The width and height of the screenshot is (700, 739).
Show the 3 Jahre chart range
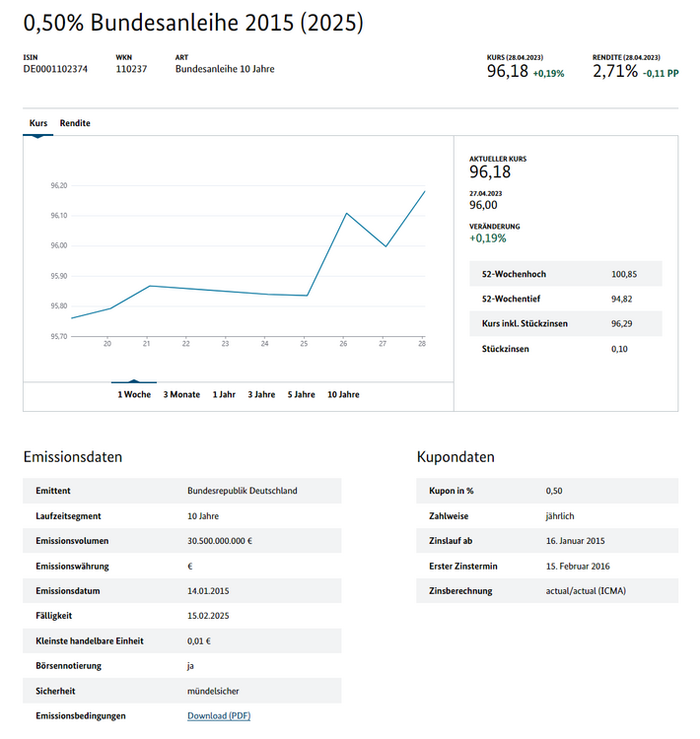point(261,394)
